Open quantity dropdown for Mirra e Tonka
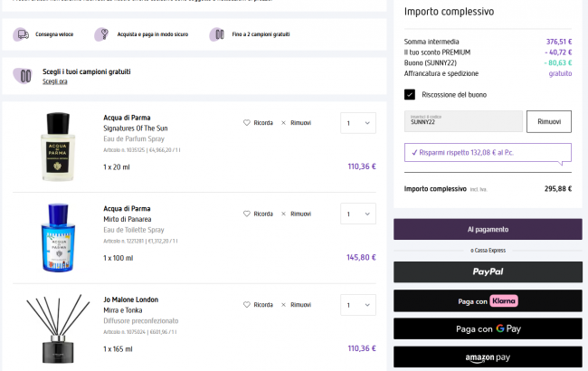 [358, 305]
